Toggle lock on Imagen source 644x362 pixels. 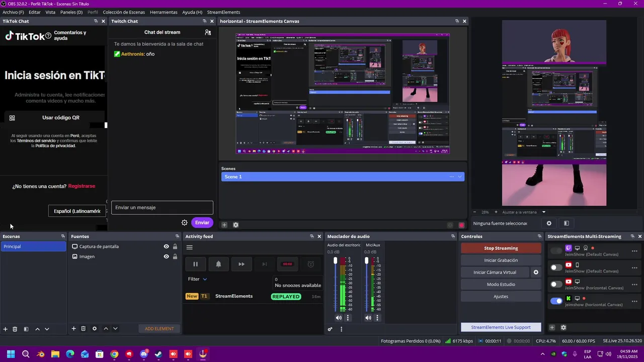point(175,256)
